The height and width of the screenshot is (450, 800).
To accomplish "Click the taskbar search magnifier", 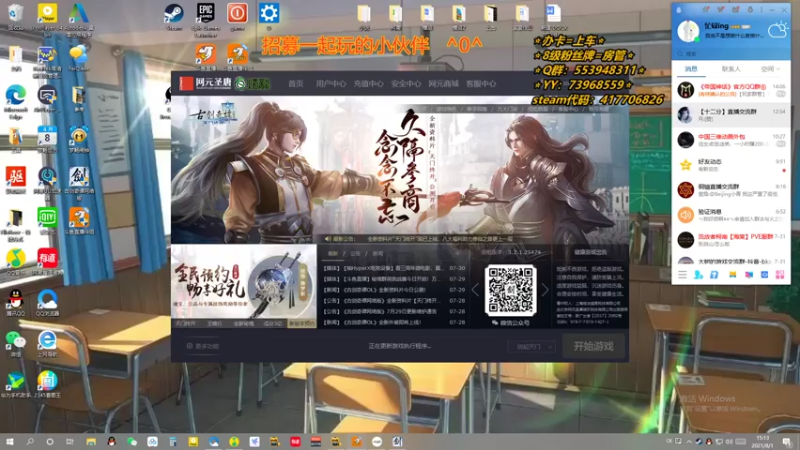I will (30, 442).
